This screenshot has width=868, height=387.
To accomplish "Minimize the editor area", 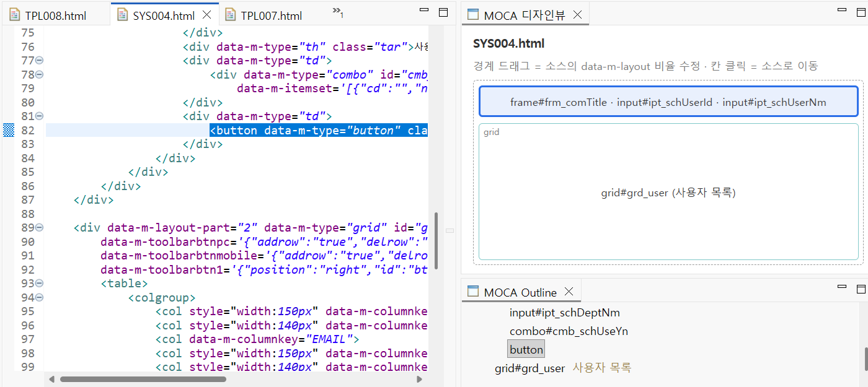I will click(424, 10).
